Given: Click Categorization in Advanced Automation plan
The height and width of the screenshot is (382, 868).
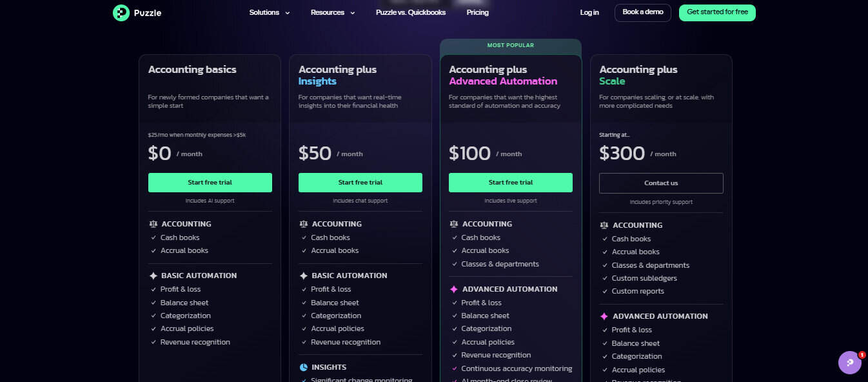Looking at the screenshot, I should [x=486, y=329].
